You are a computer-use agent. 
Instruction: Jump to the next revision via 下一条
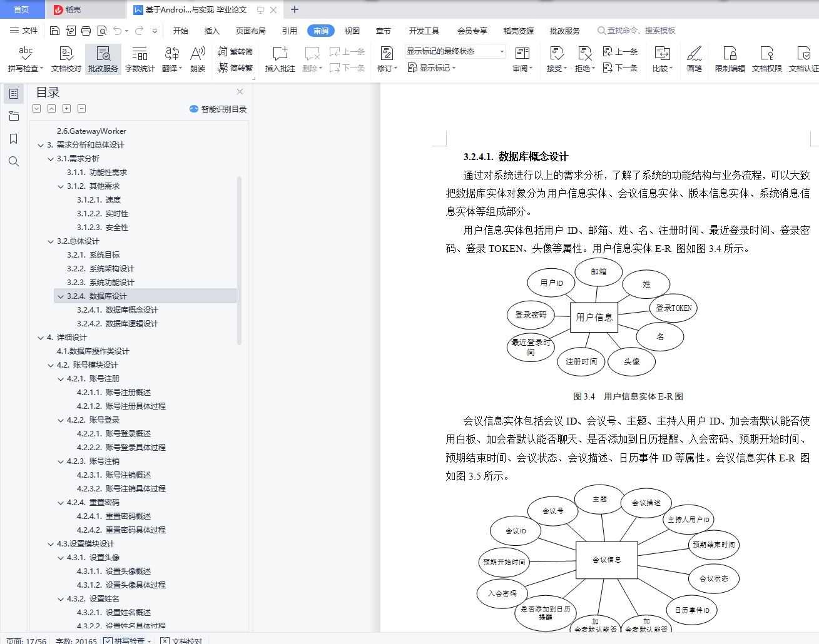tap(621, 68)
